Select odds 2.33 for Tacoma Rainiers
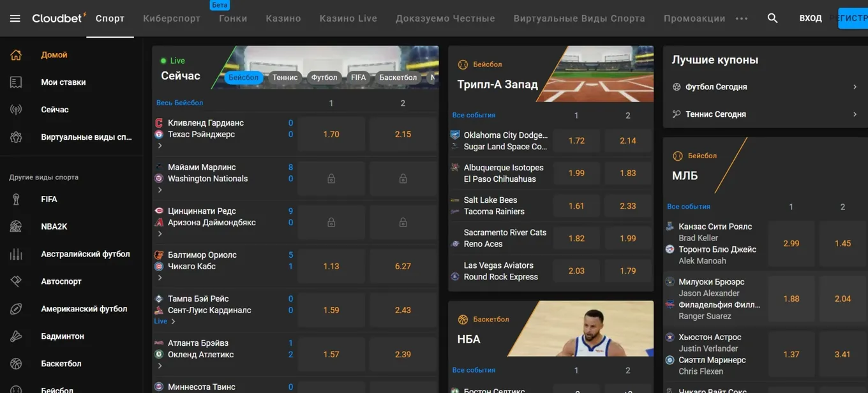The image size is (868, 393). tap(628, 206)
